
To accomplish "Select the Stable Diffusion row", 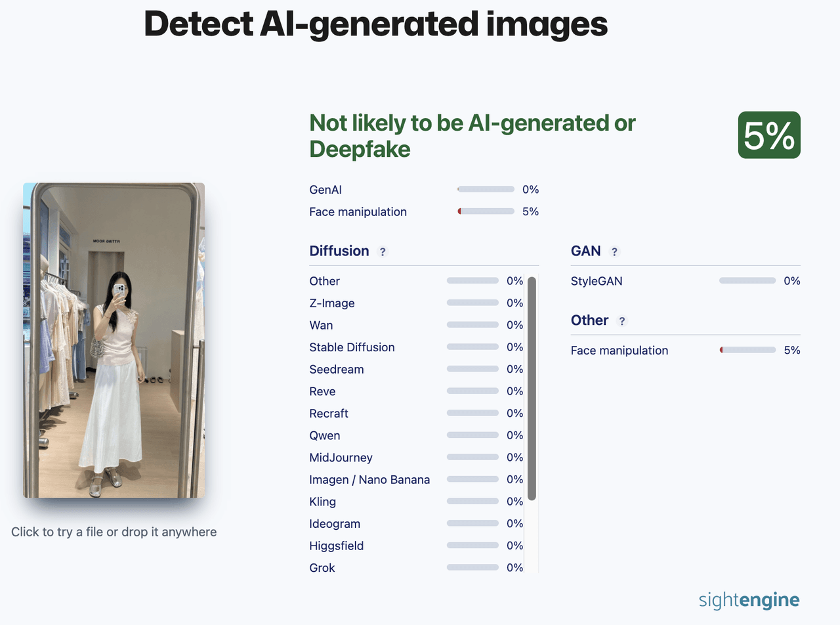I will pyautogui.click(x=416, y=347).
